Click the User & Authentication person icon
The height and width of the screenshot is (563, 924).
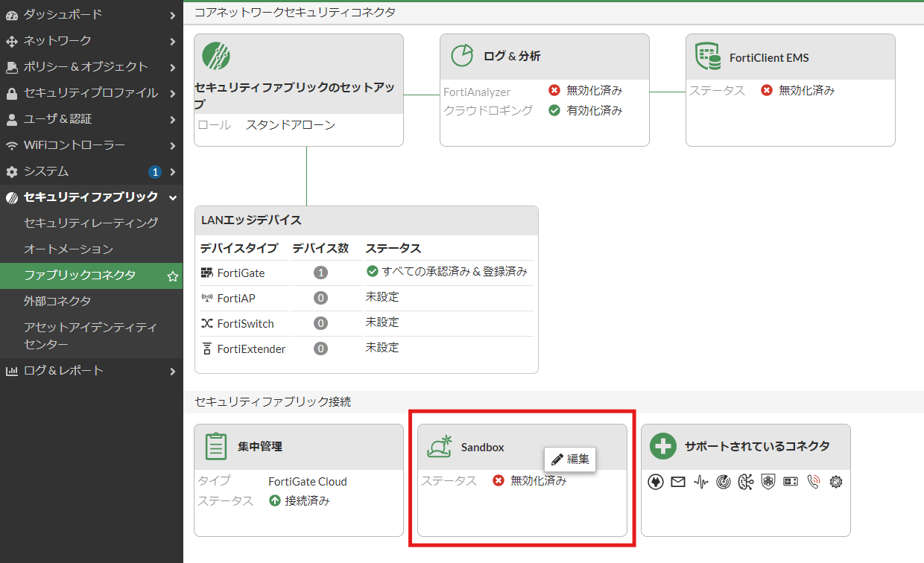coord(11,119)
